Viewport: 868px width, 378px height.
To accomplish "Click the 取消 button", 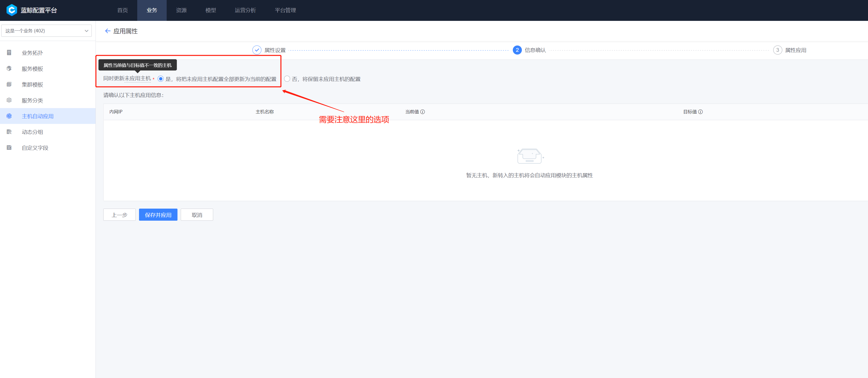I will 197,215.
